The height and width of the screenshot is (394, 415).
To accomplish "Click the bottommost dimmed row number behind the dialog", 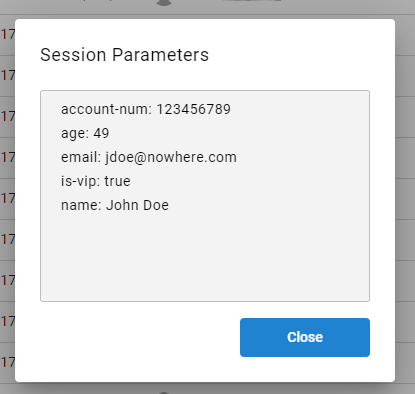I will coord(8,362).
